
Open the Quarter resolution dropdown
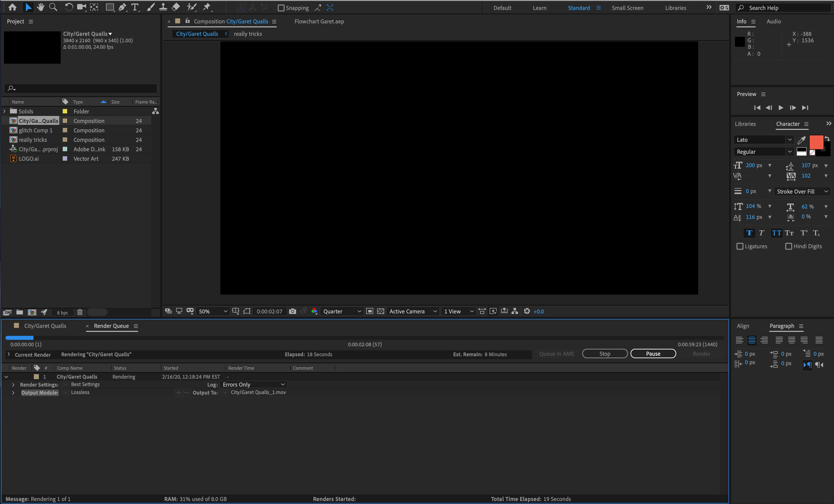pyautogui.click(x=342, y=311)
